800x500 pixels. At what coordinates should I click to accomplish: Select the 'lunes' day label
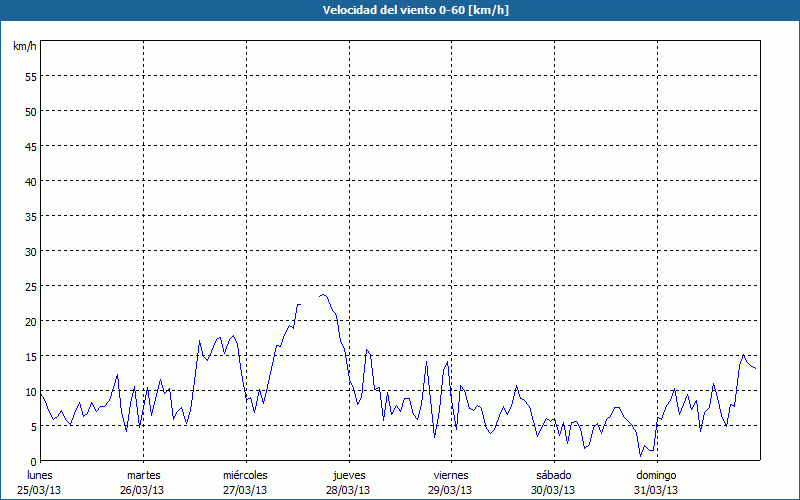38,475
